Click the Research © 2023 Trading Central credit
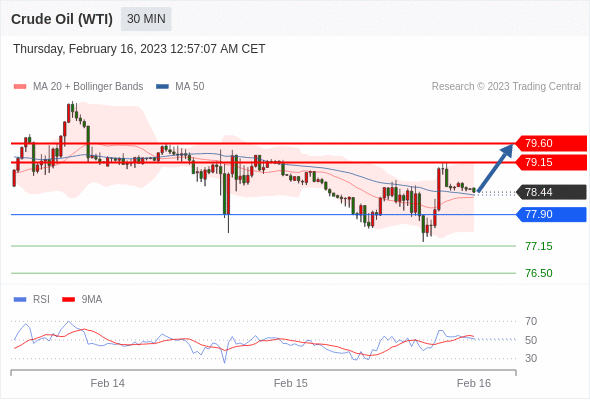The height and width of the screenshot is (400, 590). pos(506,87)
